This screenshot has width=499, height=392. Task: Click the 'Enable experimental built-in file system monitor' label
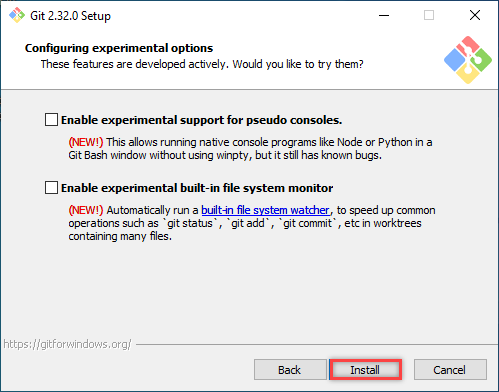pos(197,188)
